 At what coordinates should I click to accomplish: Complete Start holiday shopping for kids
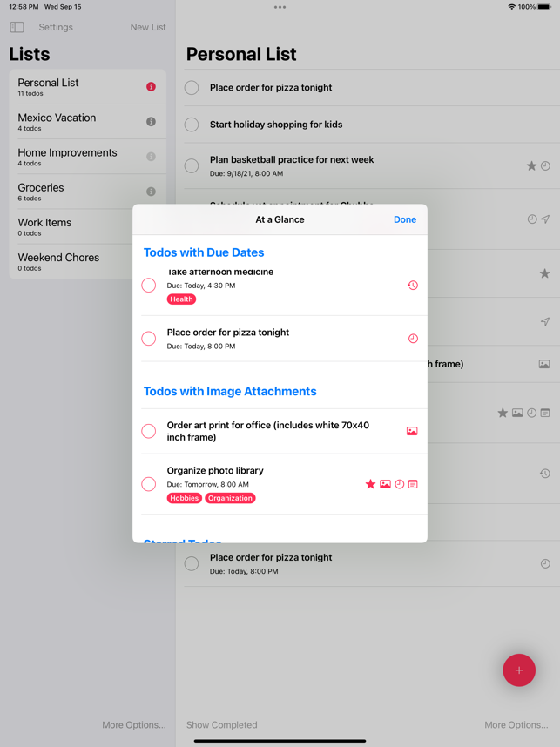click(x=192, y=124)
